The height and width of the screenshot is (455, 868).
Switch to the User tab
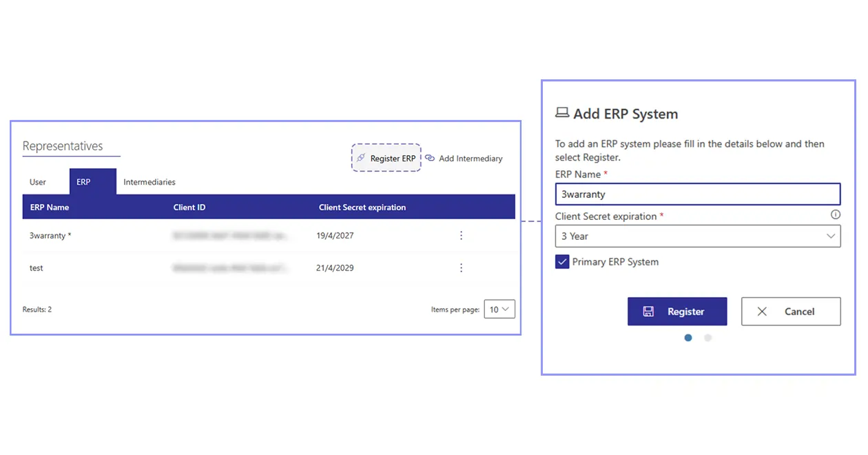37,181
